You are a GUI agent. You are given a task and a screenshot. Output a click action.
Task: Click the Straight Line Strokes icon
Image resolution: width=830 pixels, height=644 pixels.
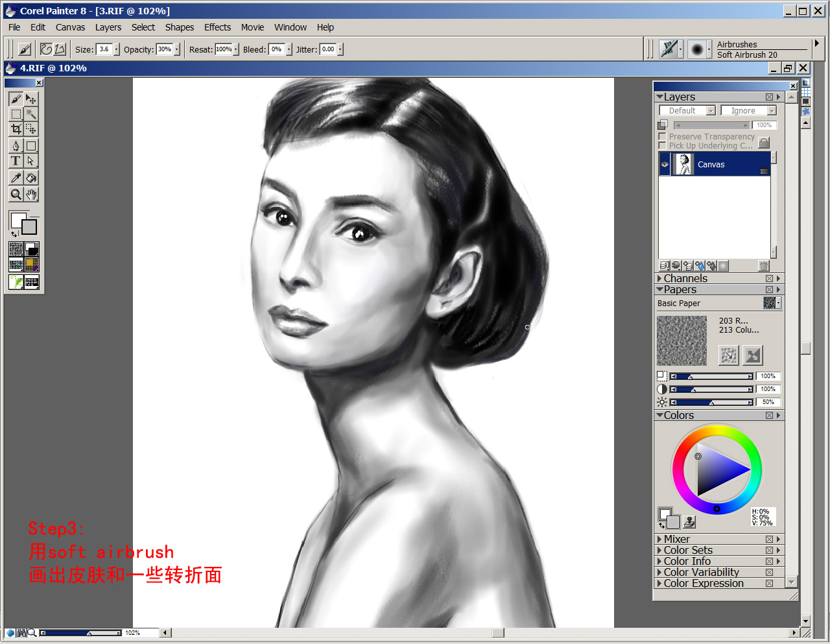pyautogui.click(x=60, y=49)
